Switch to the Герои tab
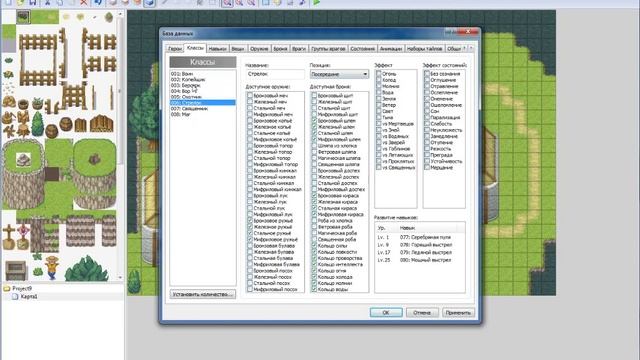640x360 pixels. pos(175,49)
